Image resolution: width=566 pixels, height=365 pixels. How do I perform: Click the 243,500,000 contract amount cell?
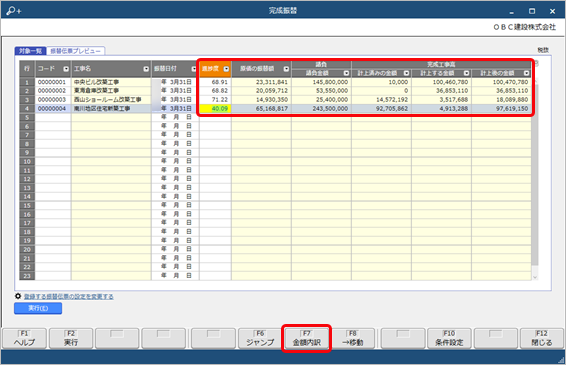[321, 108]
